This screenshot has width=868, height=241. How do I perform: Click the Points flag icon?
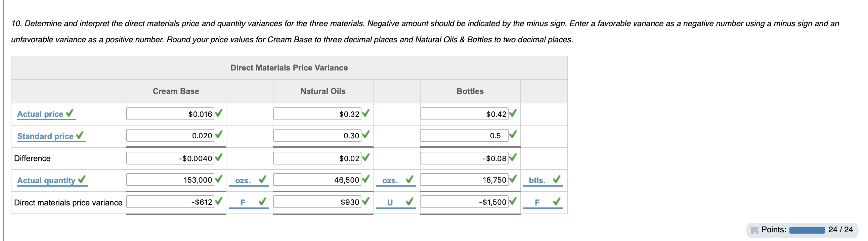754,230
